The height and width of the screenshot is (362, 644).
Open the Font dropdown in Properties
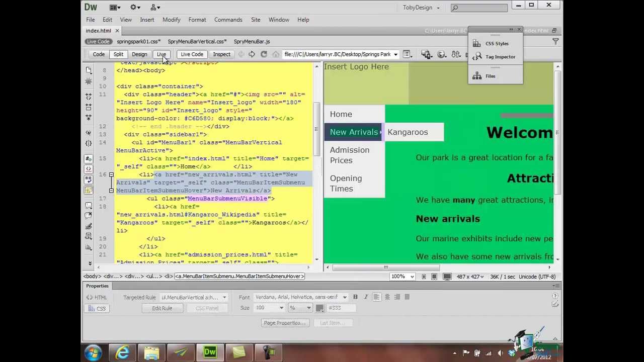point(344,298)
